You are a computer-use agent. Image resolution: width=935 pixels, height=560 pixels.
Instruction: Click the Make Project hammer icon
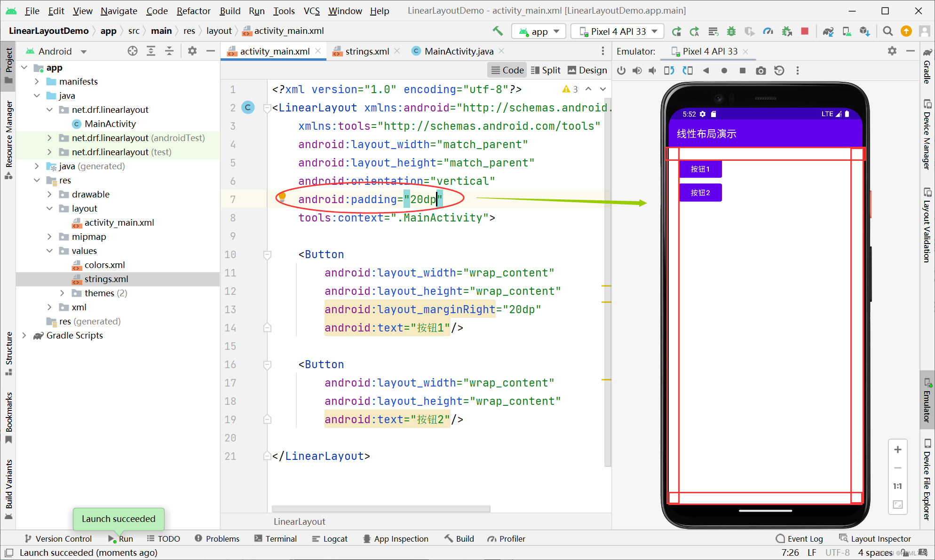pos(498,31)
